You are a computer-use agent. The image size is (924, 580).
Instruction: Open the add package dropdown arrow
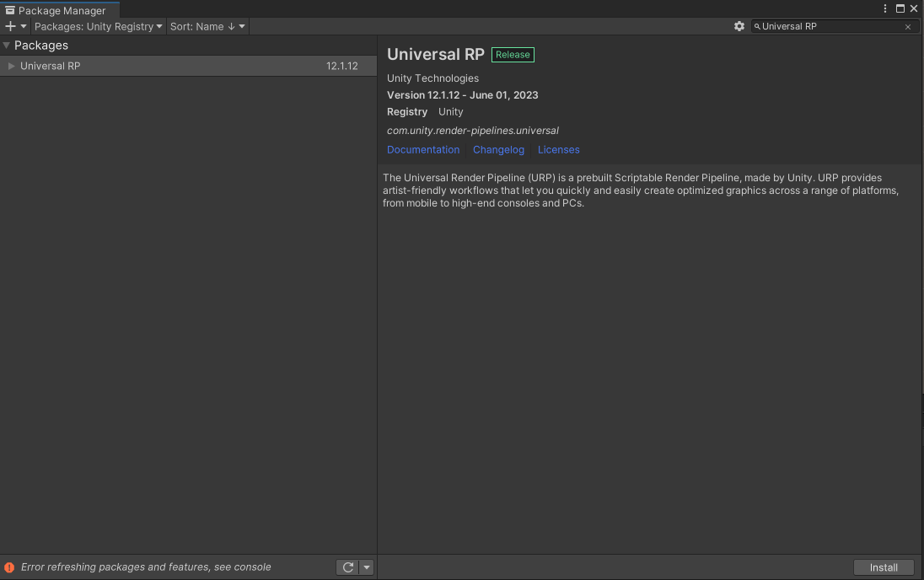[24, 26]
